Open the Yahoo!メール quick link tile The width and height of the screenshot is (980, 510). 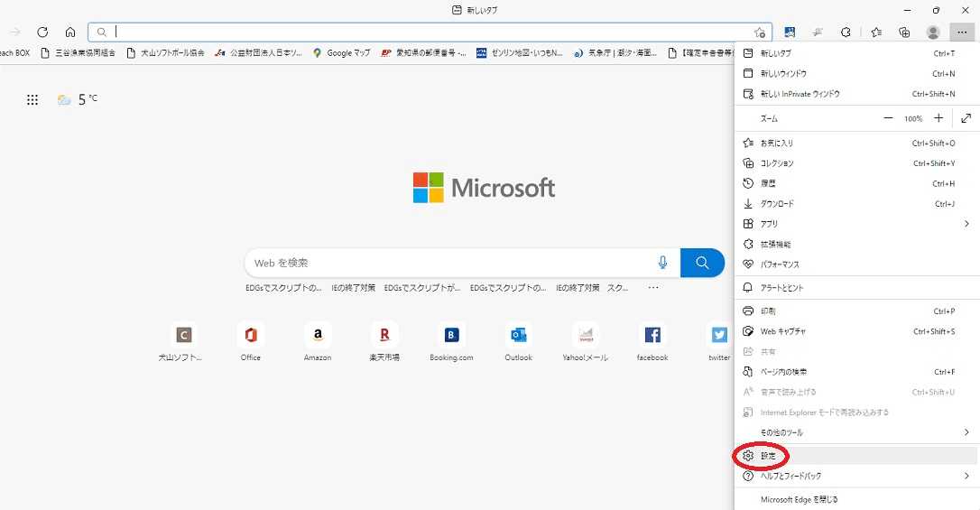[586, 342]
